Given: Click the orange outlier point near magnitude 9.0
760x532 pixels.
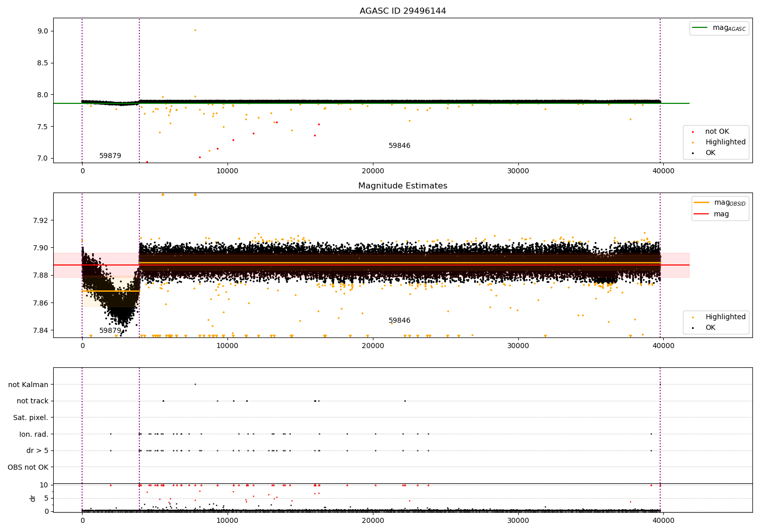Looking at the screenshot, I should [195, 30].
